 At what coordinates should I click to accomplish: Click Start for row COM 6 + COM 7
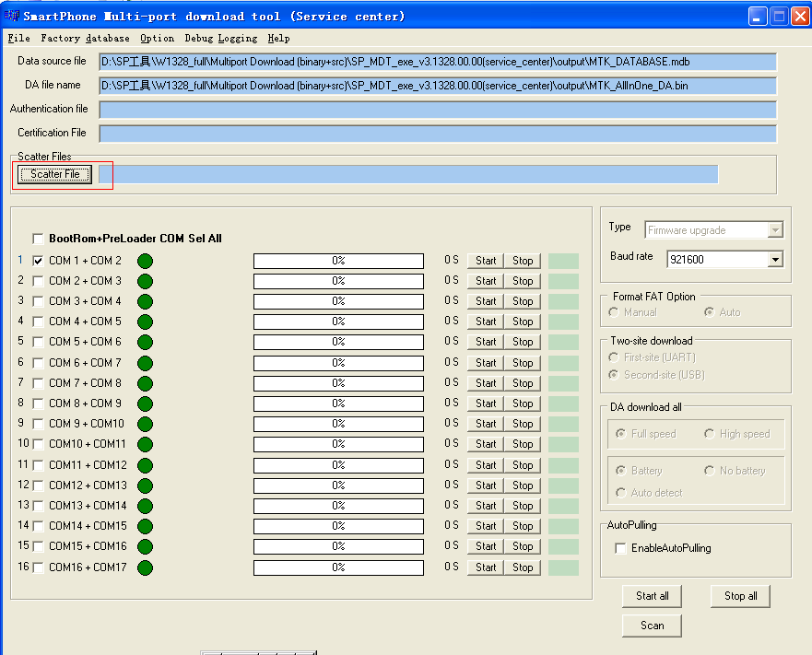coord(486,363)
